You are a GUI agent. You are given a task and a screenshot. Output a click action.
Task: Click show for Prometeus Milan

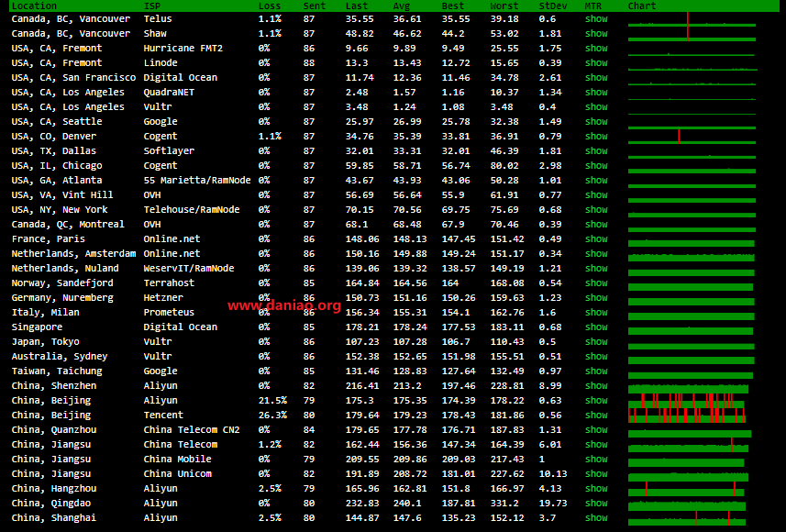(x=596, y=313)
